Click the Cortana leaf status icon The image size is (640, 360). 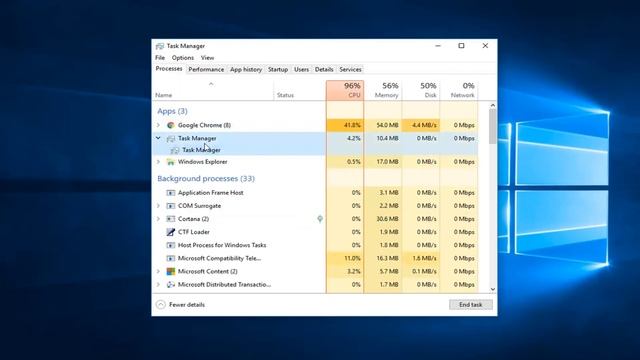(320, 219)
